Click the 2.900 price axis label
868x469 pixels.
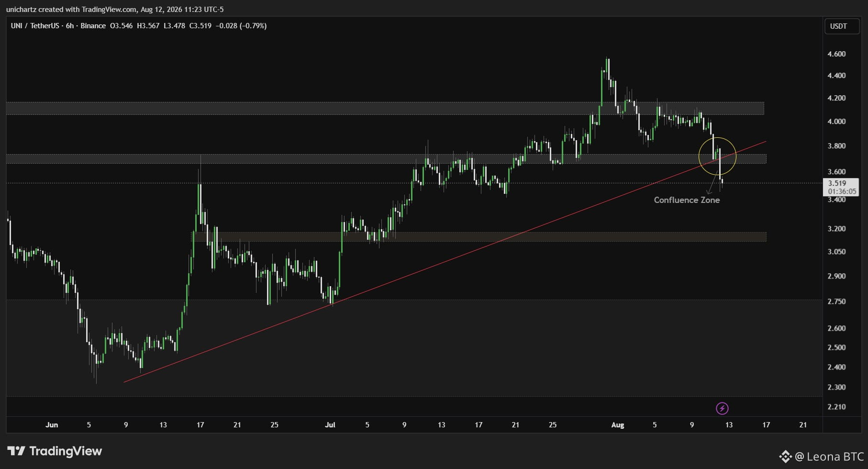(x=836, y=276)
